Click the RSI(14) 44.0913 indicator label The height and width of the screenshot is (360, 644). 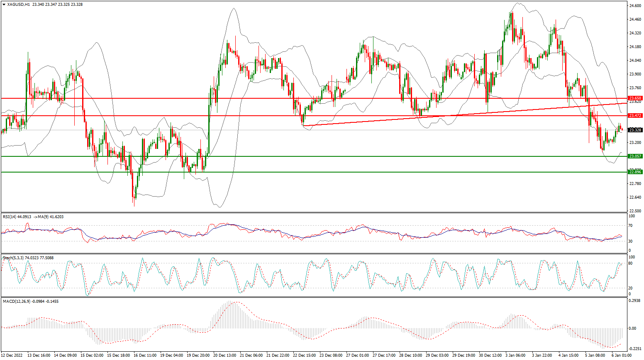click(x=17, y=216)
